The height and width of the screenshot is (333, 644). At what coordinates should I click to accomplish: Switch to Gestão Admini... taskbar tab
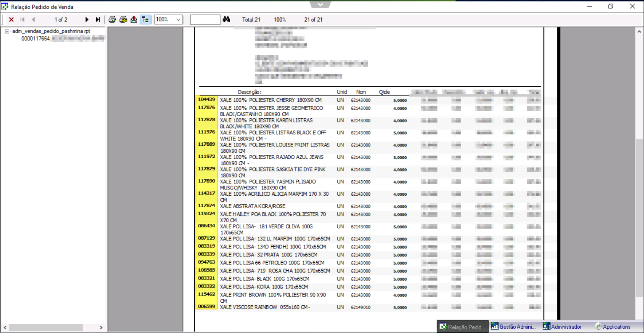point(514,327)
